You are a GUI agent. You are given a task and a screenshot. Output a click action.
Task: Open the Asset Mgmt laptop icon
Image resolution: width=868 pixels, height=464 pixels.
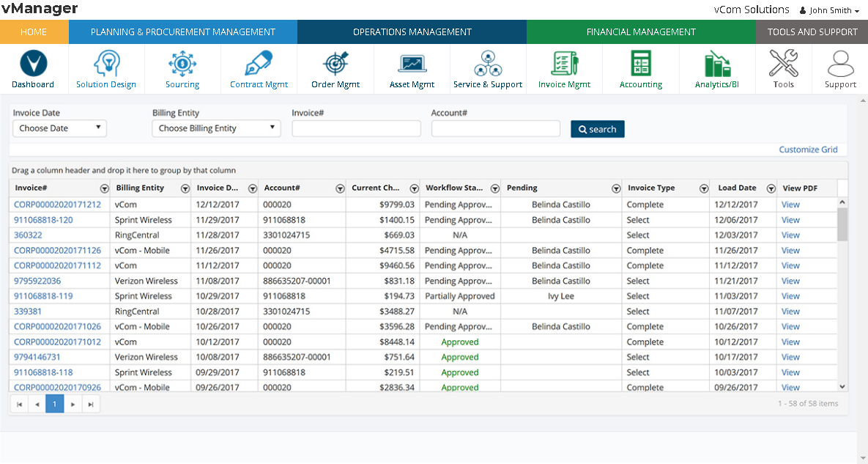click(412, 65)
